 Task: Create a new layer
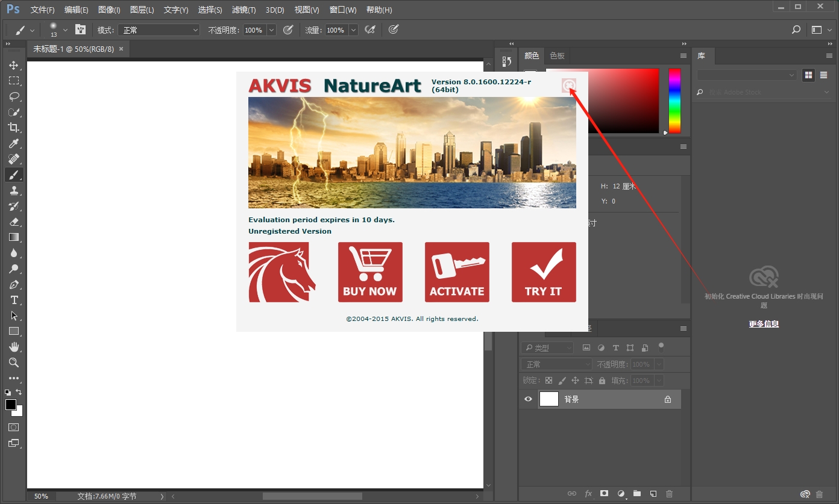click(653, 494)
